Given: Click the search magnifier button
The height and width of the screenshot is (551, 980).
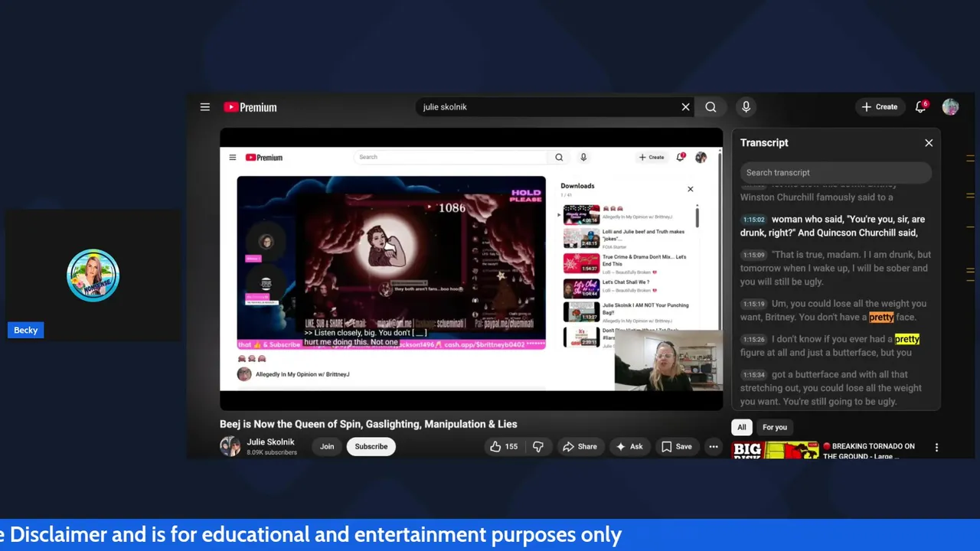Looking at the screenshot, I should tap(710, 107).
